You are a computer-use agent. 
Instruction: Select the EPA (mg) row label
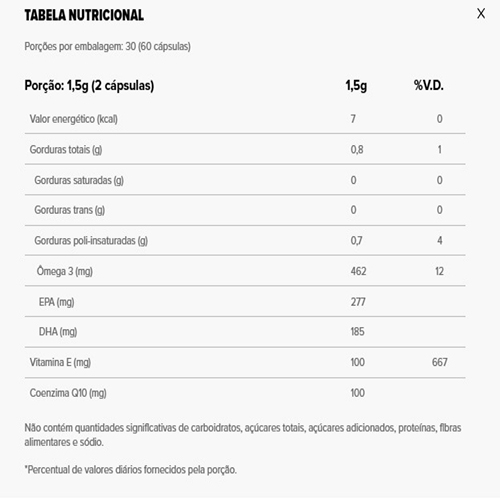click(x=56, y=302)
